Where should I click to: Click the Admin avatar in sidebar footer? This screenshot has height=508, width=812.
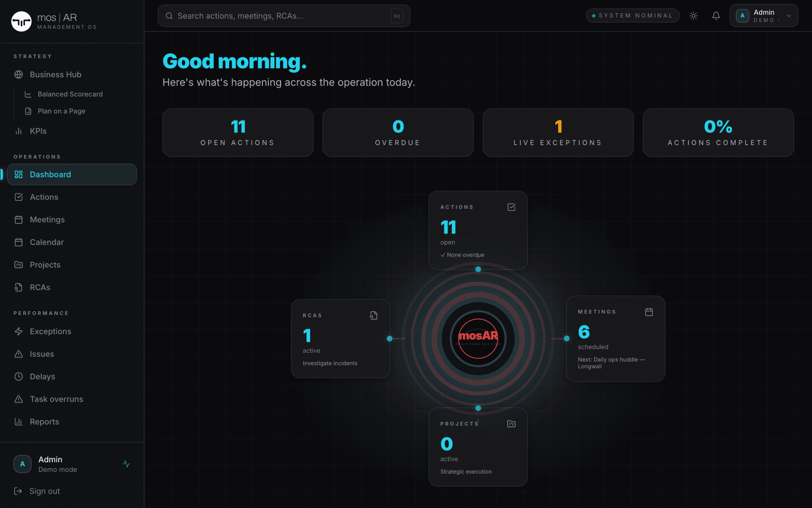click(x=23, y=464)
